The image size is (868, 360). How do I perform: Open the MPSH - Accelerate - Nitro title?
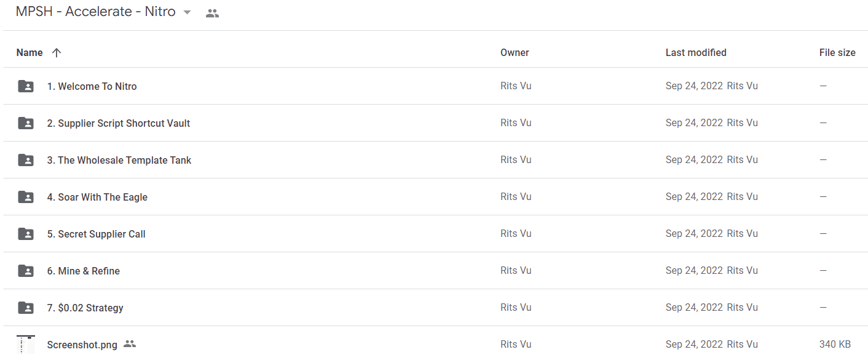96,12
